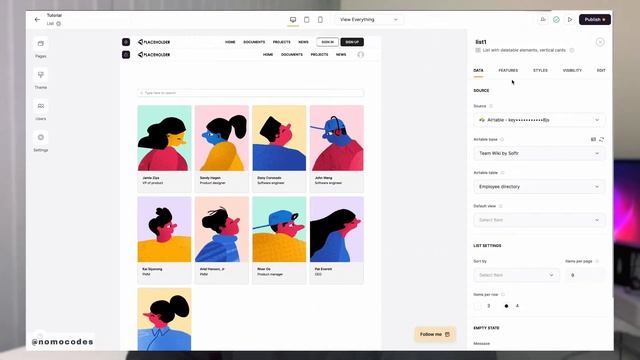Click the Publish button
Viewport: 640px width, 360px height.
click(x=595, y=20)
